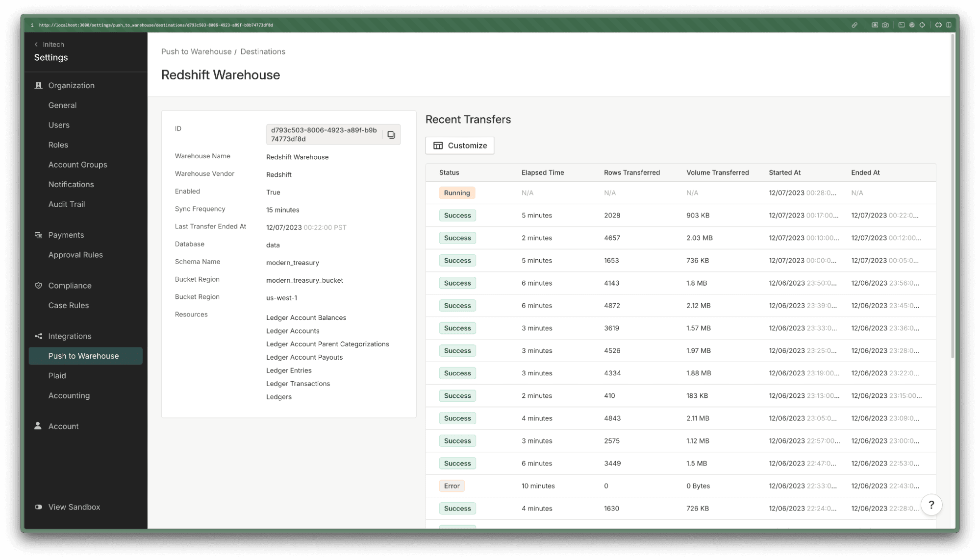
Task: Click the page vertical scrollbar
Action: tap(953, 196)
